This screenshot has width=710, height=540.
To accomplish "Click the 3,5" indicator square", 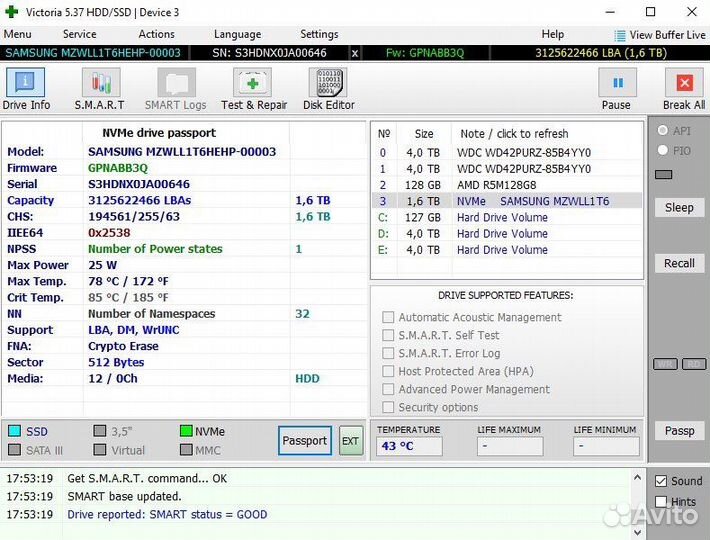I will (x=100, y=431).
